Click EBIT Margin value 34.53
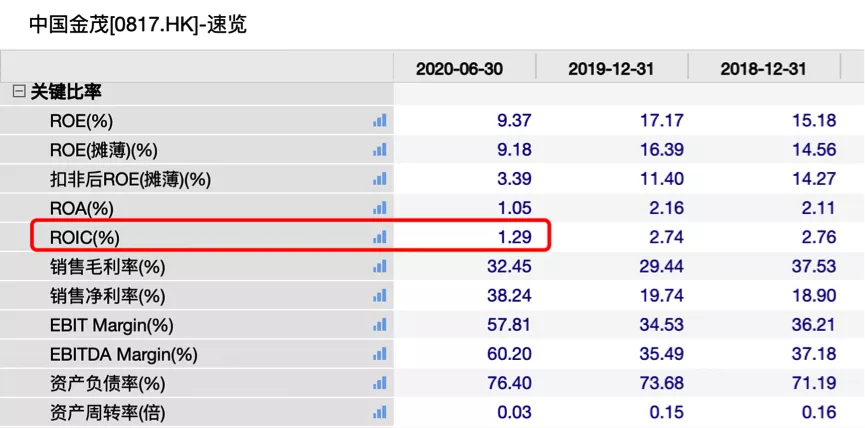The height and width of the screenshot is (428, 865). (x=660, y=325)
